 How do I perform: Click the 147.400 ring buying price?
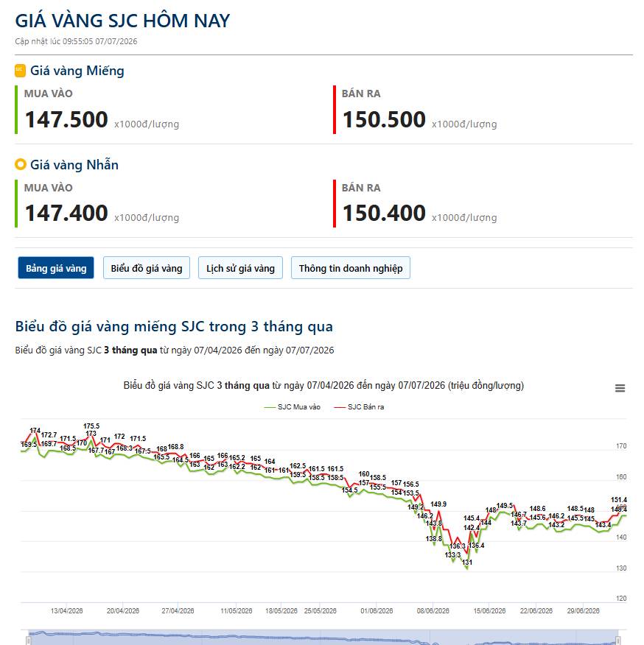[x=66, y=213]
